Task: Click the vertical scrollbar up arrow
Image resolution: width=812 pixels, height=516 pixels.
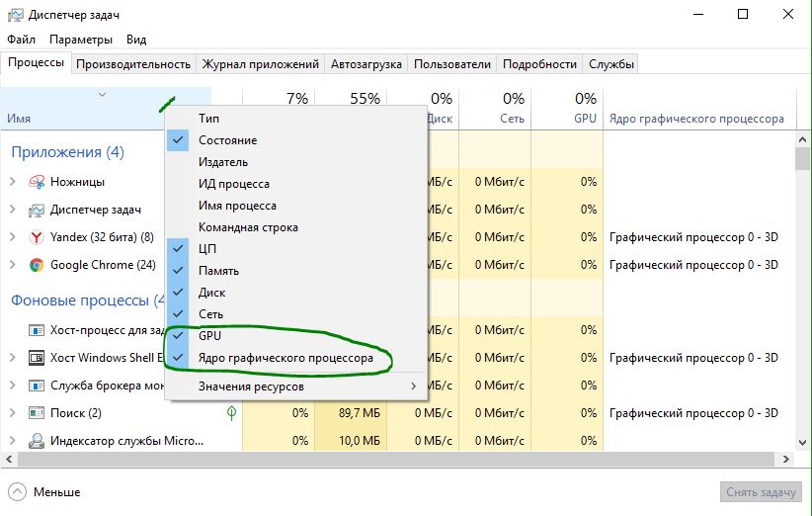Action: pos(803,139)
